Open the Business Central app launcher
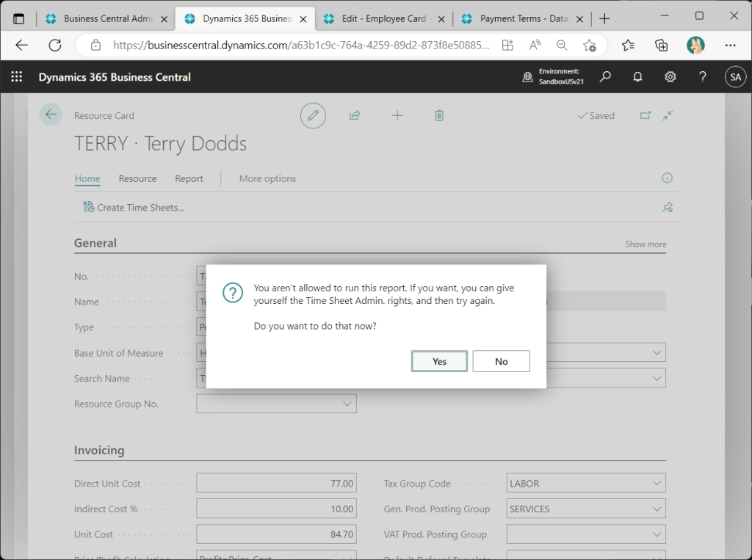Viewport: 752px width, 560px height. [17, 77]
